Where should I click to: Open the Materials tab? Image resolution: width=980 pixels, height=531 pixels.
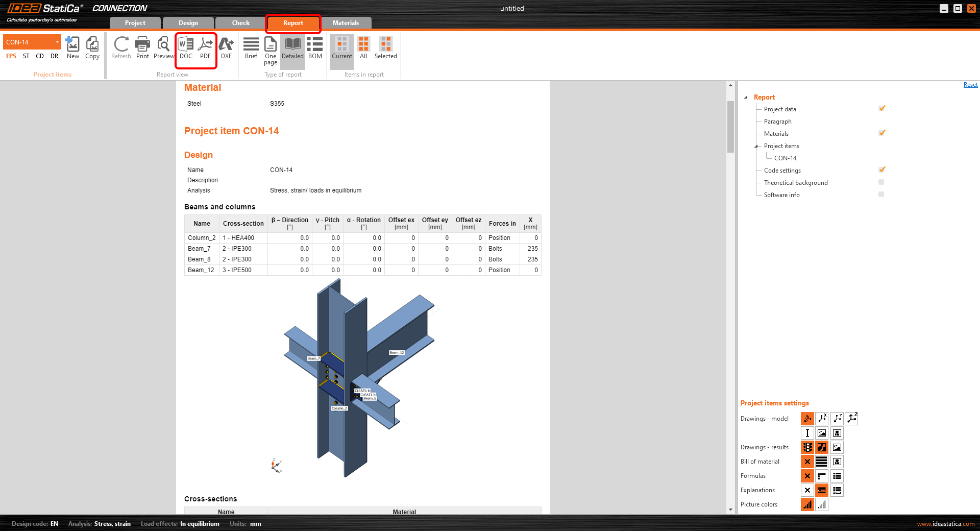346,23
